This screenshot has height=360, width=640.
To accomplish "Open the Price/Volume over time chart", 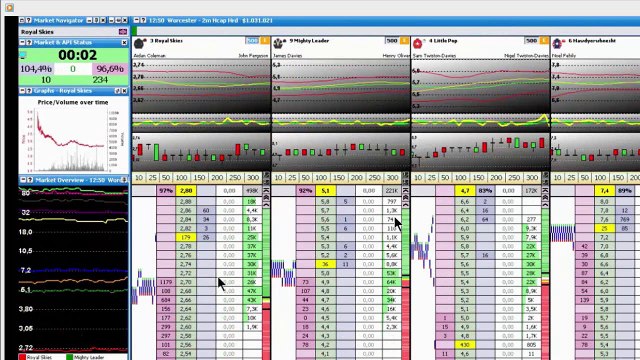I will point(73,136).
